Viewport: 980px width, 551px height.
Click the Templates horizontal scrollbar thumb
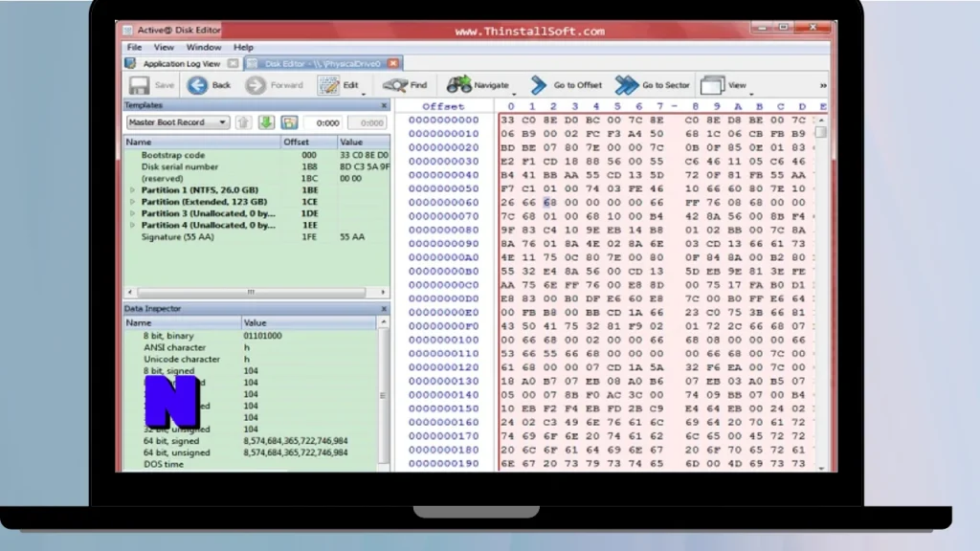pos(252,292)
